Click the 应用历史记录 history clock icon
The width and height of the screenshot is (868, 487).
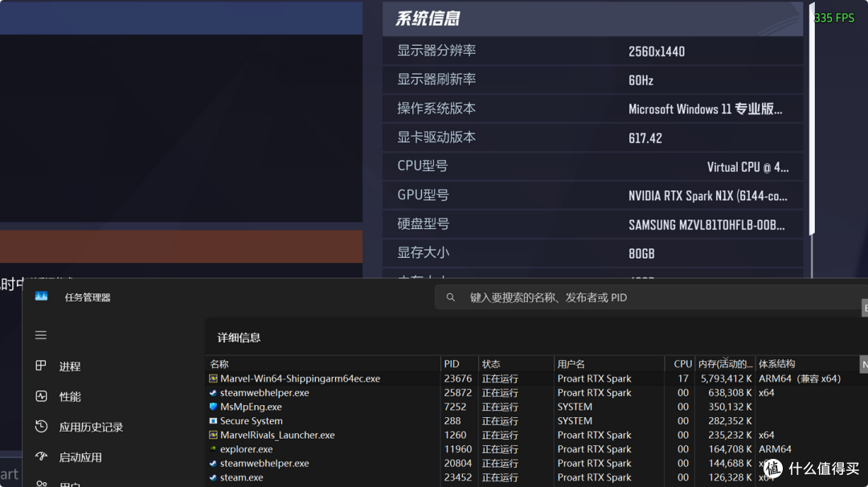coord(41,426)
